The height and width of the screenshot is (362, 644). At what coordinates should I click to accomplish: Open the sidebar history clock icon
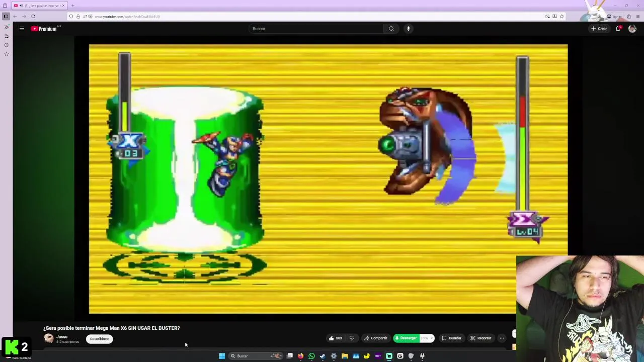point(6,45)
